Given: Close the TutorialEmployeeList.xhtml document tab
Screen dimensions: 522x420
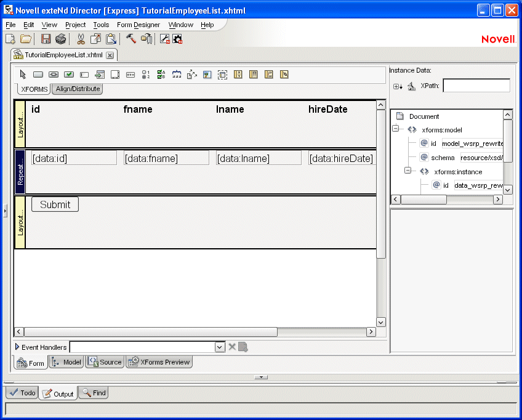Looking at the screenshot, I should coord(110,55).
